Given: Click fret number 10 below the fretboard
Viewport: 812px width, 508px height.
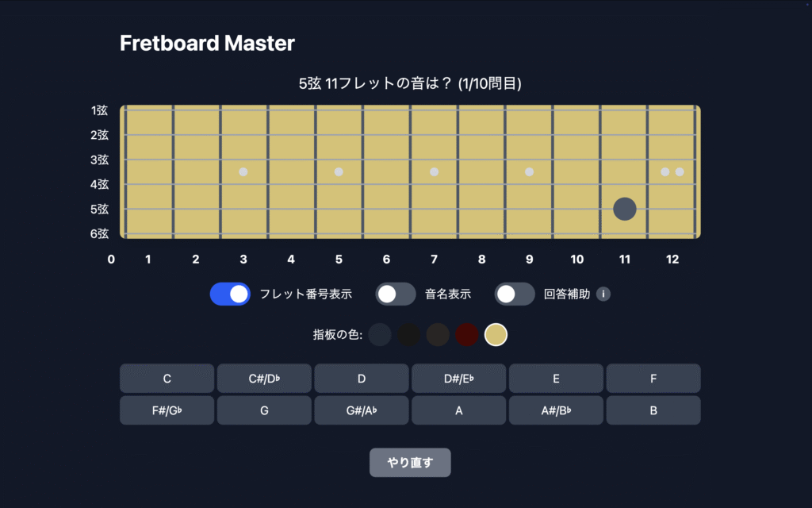Looking at the screenshot, I should click(577, 260).
